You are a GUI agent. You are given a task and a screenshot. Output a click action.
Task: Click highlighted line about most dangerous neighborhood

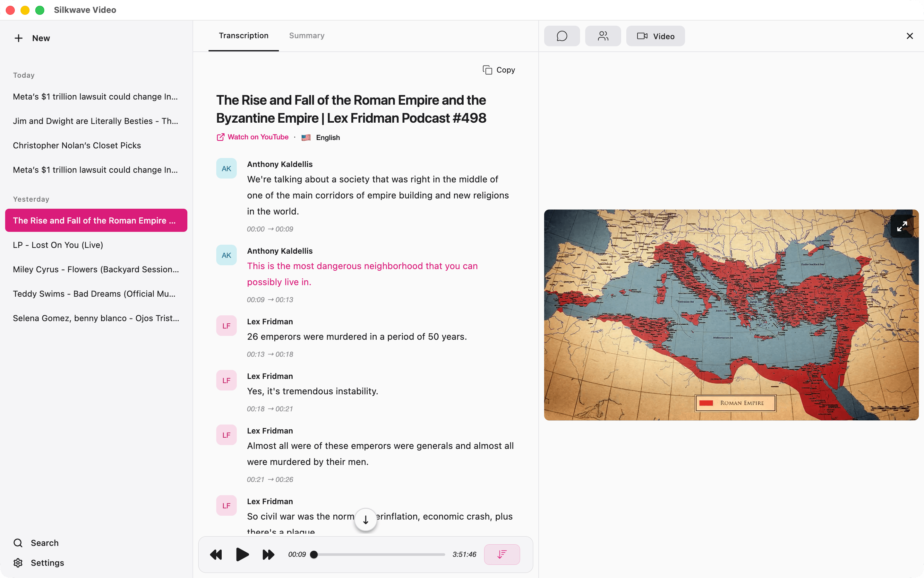[x=362, y=274]
